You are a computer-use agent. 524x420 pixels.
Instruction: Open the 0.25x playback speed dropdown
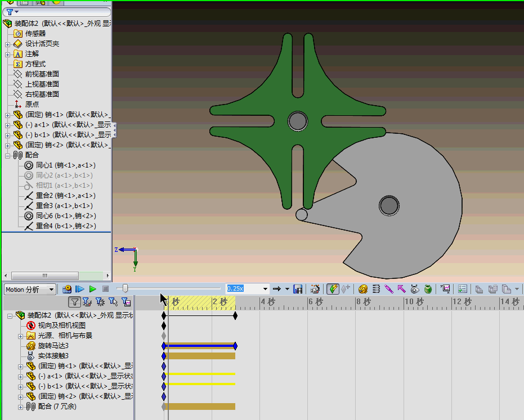[x=265, y=289]
